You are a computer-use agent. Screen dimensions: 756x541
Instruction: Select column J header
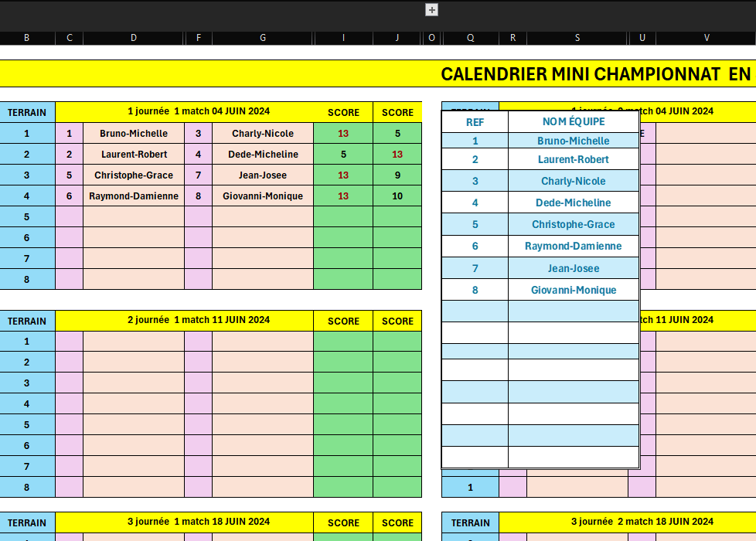[x=397, y=38]
